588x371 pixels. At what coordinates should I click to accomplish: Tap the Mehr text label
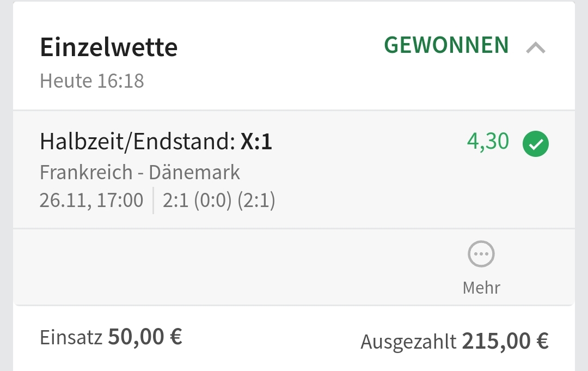[x=481, y=287]
